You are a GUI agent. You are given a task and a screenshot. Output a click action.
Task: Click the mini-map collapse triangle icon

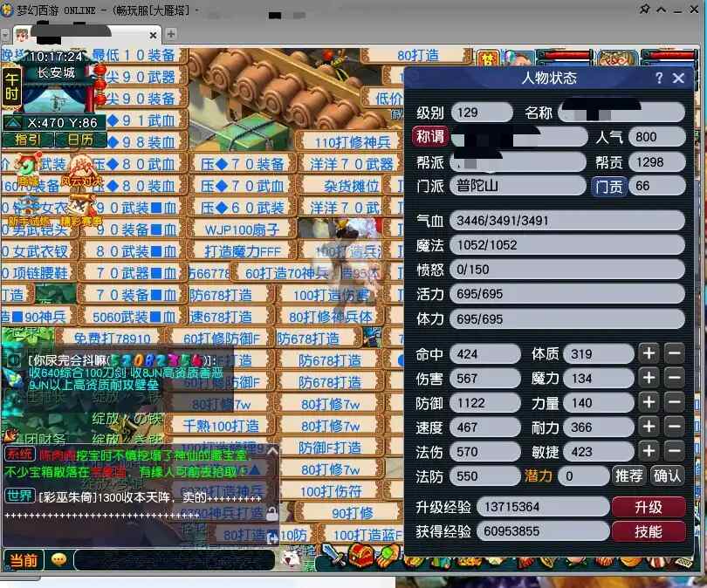coord(12,122)
